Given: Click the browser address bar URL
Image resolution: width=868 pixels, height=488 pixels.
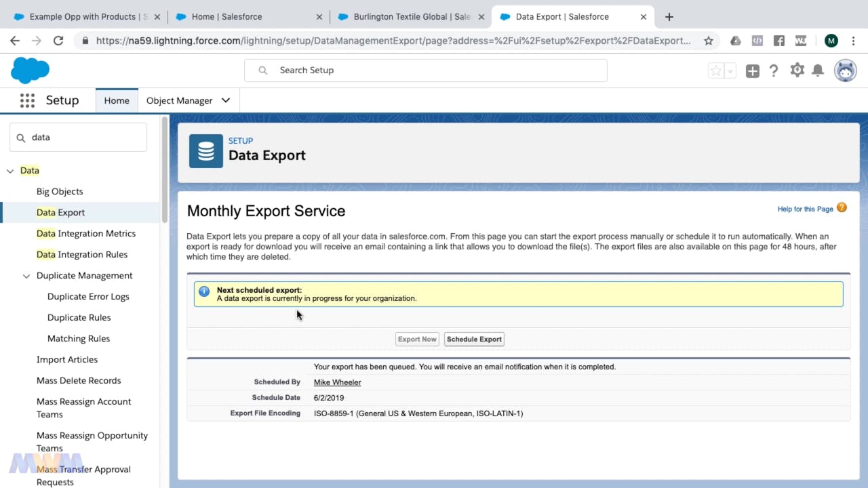Looking at the screenshot, I should coord(393,41).
